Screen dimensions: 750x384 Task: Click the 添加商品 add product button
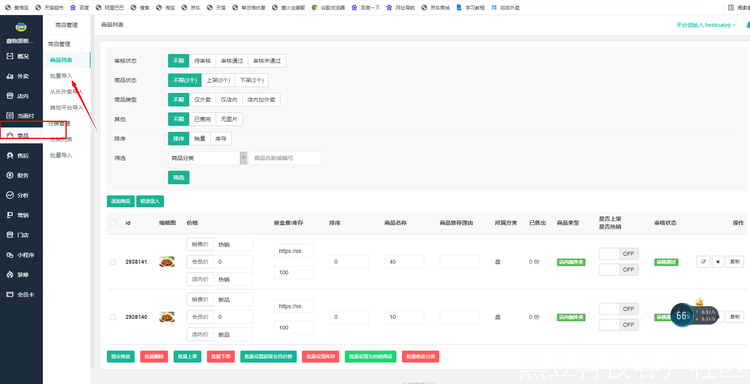[x=121, y=201]
